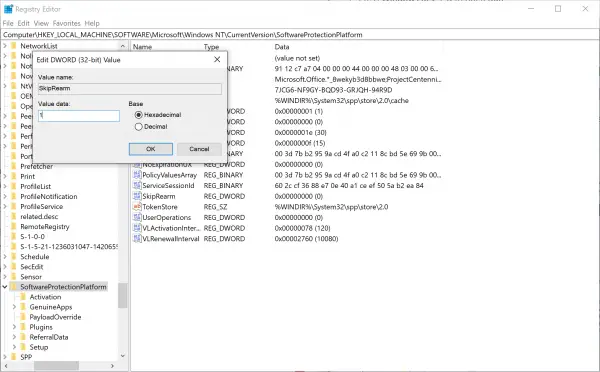The width and height of the screenshot is (600, 372).
Task: Select the Hexadecimal base option
Action: click(x=139, y=115)
